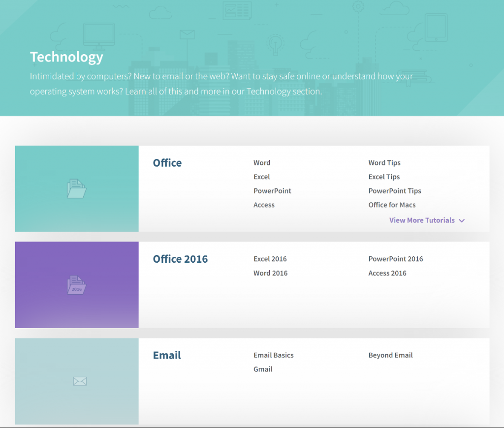The image size is (504, 428).
Task: Open the Gmail tutorial link
Action: (x=263, y=369)
